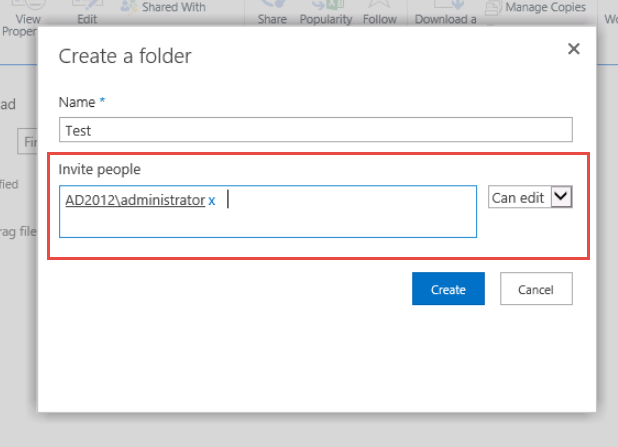The height and width of the screenshot is (447, 618).
Task: Close the Create a folder dialog
Action: point(574,48)
